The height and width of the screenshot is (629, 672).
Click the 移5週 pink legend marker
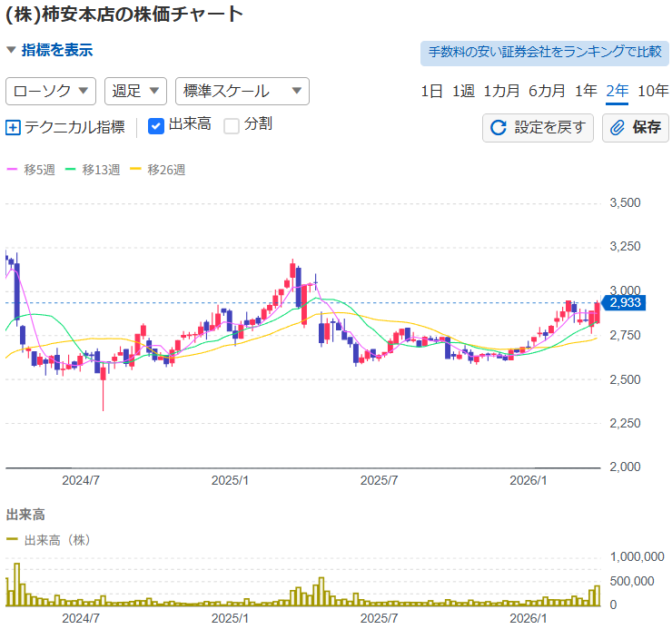click(12, 169)
